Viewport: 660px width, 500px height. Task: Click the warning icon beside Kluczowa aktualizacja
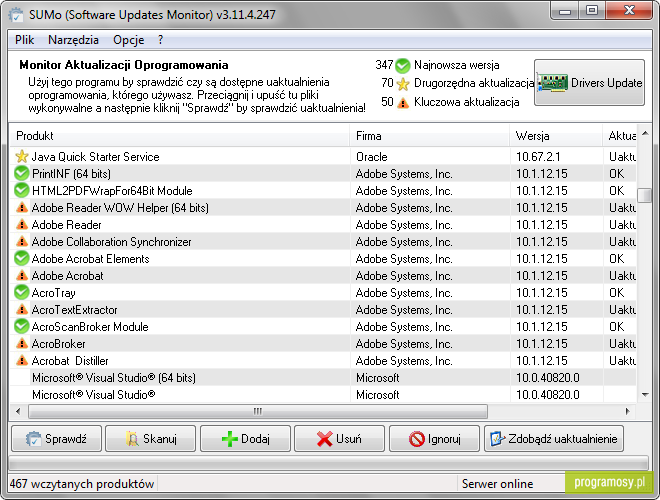403,102
